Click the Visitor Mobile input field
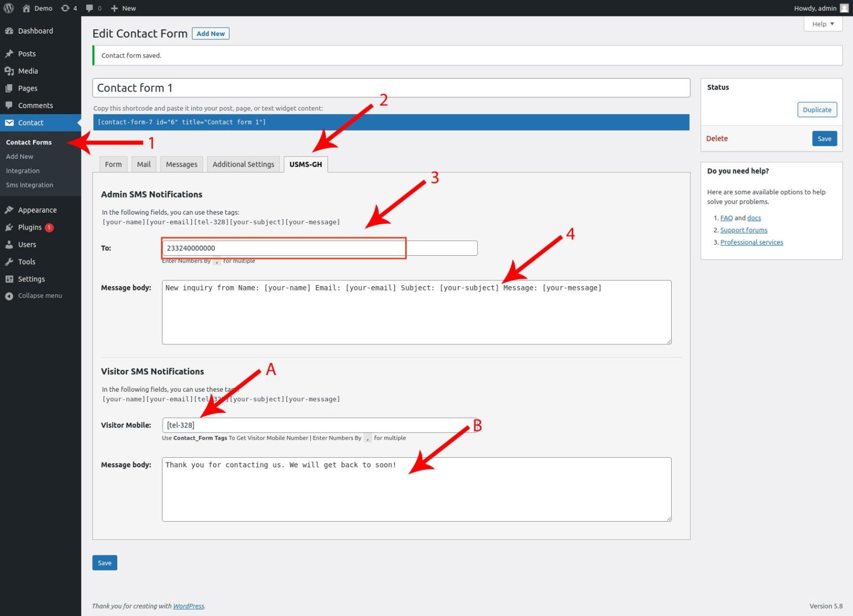This screenshot has height=616, width=853. pos(319,425)
